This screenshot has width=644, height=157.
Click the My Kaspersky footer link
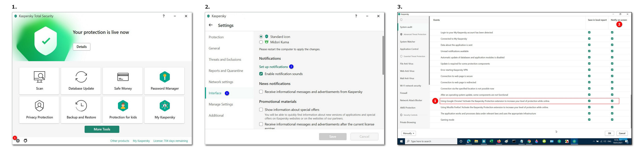coord(141,141)
